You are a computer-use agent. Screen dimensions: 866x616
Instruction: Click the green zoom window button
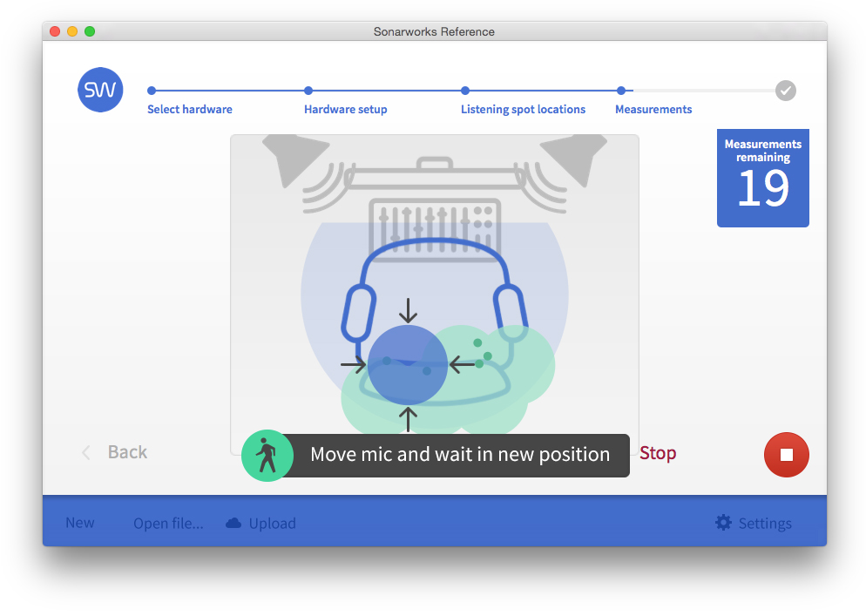coord(90,31)
